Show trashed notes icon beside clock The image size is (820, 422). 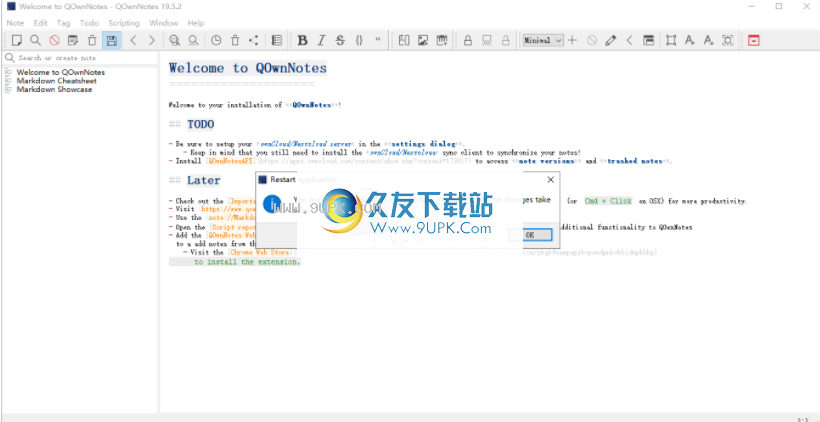tap(235, 40)
